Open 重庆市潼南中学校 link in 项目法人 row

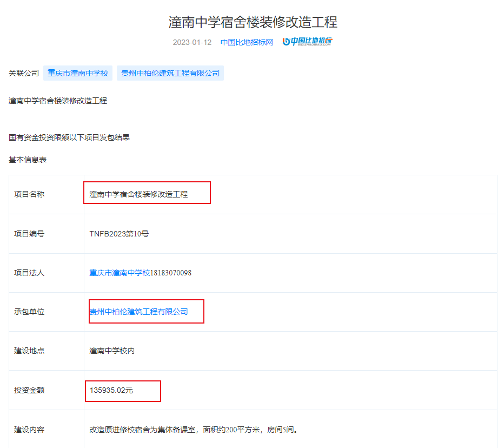click(x=119, y=273)
